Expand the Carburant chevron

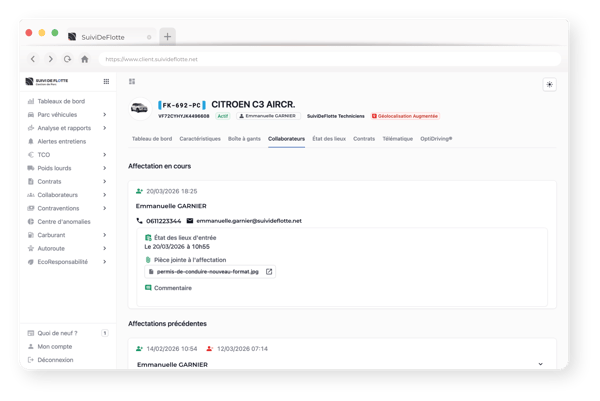point(104,235)
